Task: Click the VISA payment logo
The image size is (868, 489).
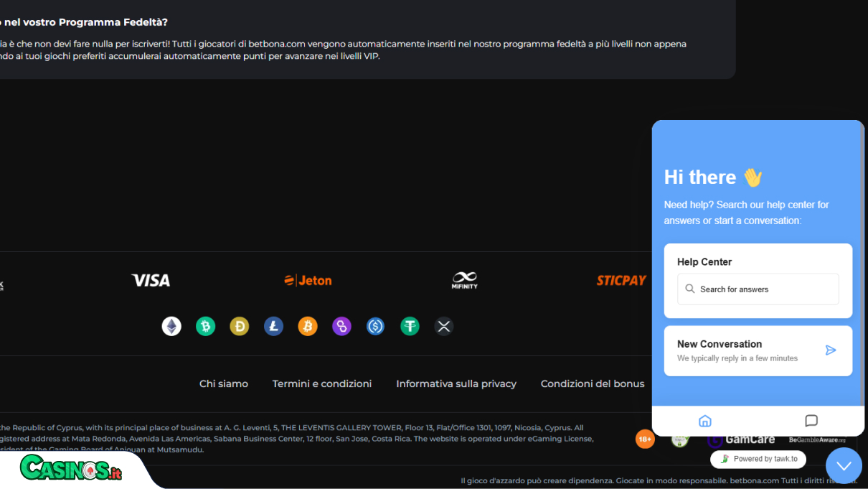Action: pos(151,280)
